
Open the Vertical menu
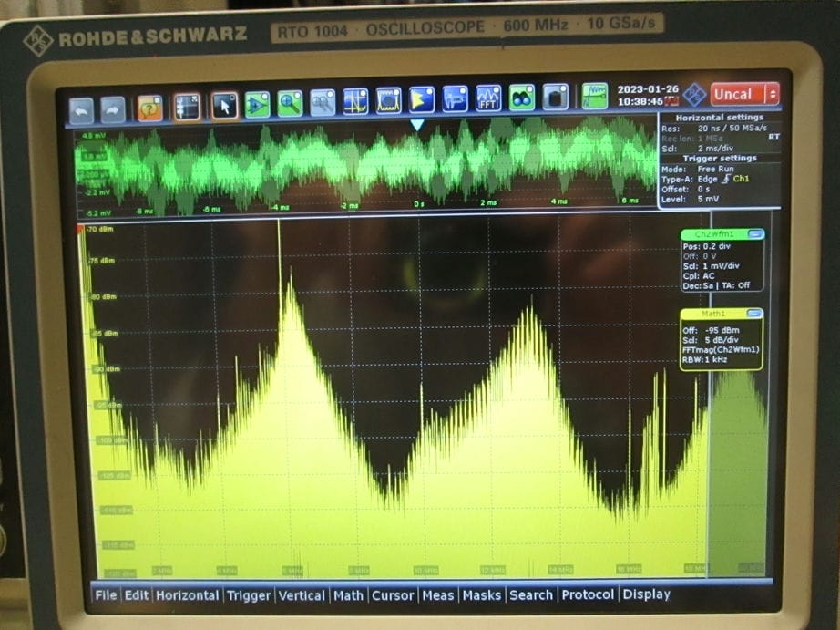pyautogui.click(x=302, y=595)
